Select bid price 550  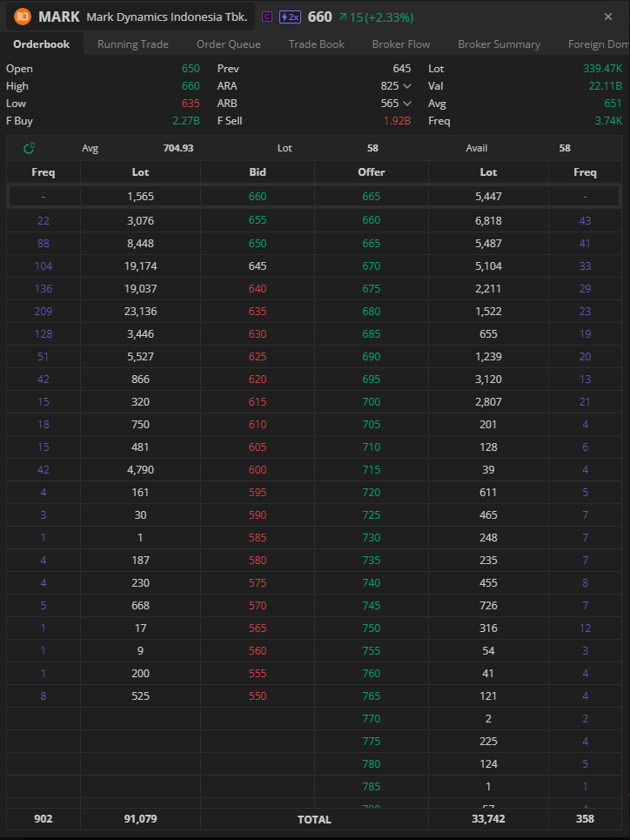(x=258, y=696)
